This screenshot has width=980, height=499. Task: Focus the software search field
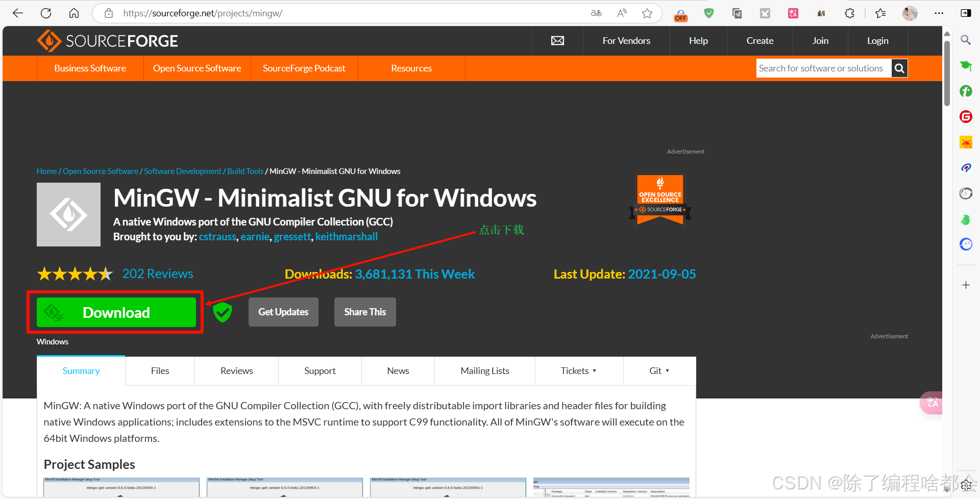824,68
